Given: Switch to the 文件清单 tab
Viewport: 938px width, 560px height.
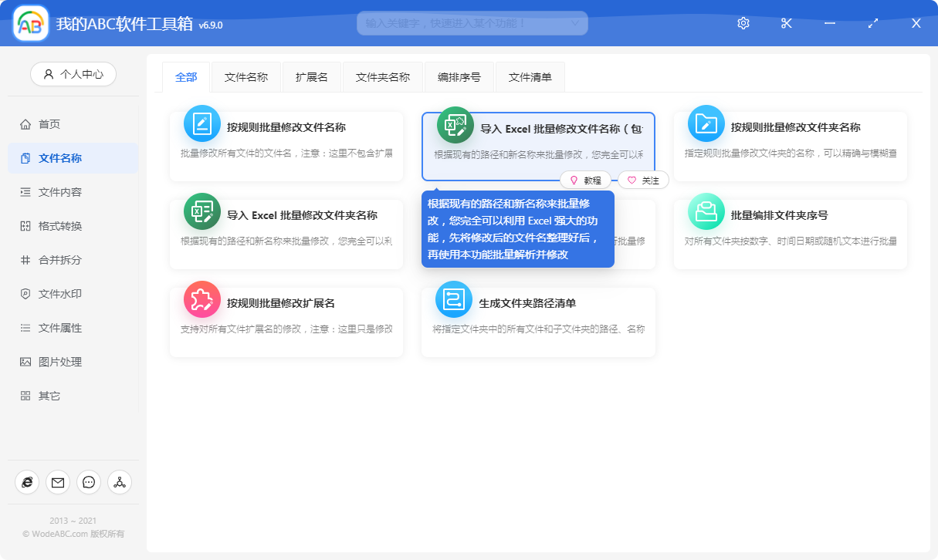Looking at the screenshot, I should pyautogui.click(x=530, y=77).
